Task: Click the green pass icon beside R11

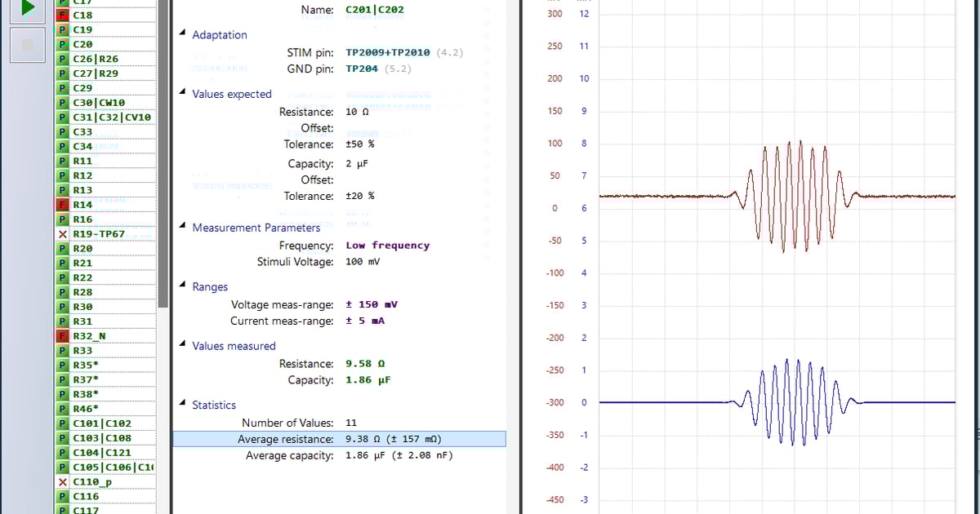Action: pyautogui.click(x=62, y=162)
